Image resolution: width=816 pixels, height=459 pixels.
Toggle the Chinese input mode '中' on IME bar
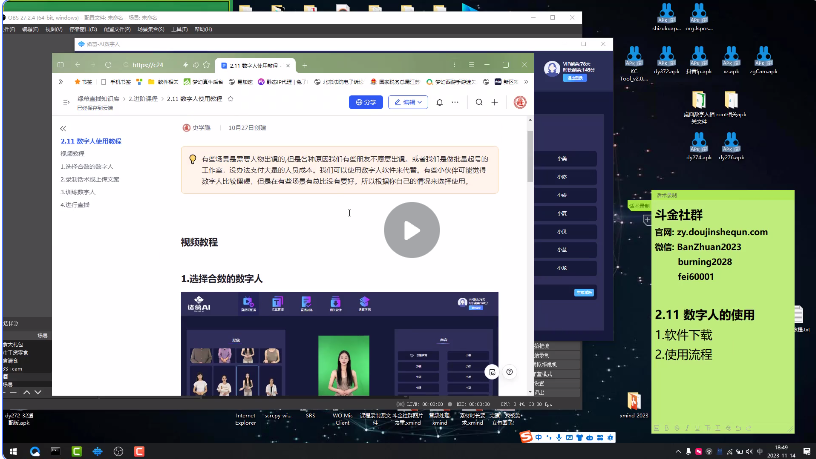539,438
